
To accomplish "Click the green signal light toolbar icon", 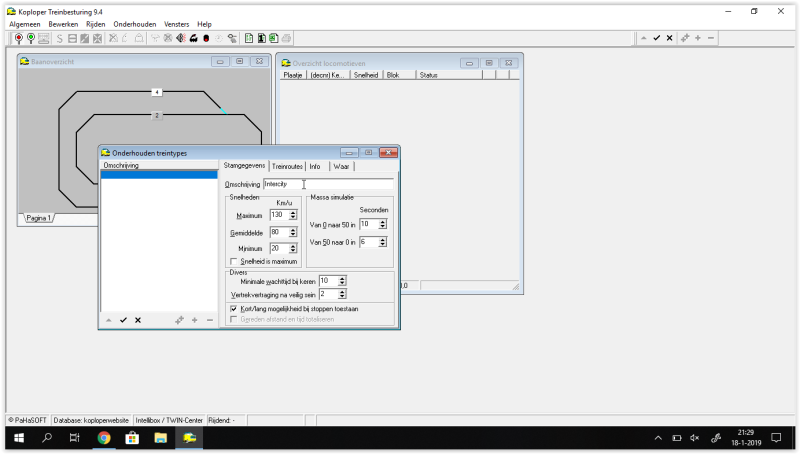I will click(x=31, y=38).
